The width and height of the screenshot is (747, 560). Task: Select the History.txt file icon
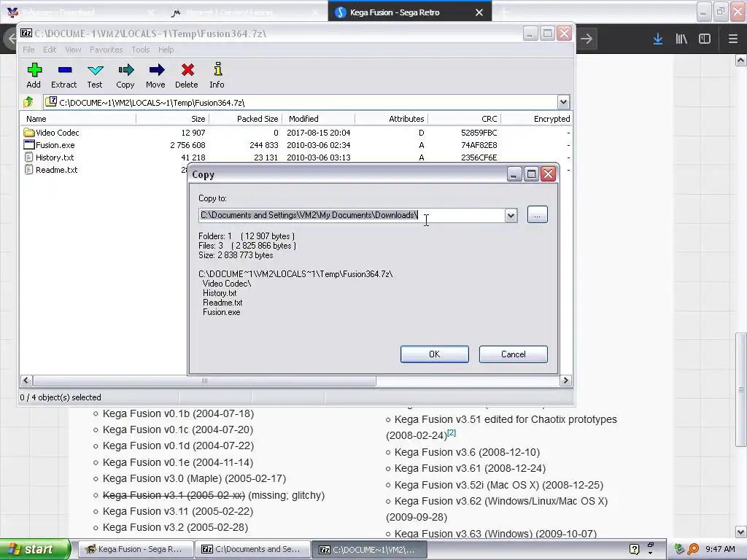click(x=28, y=157)
